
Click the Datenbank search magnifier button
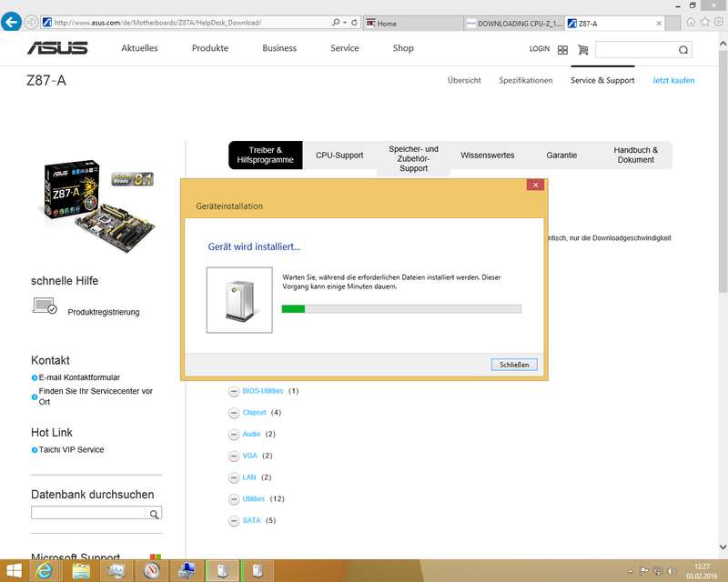(154, 513)
